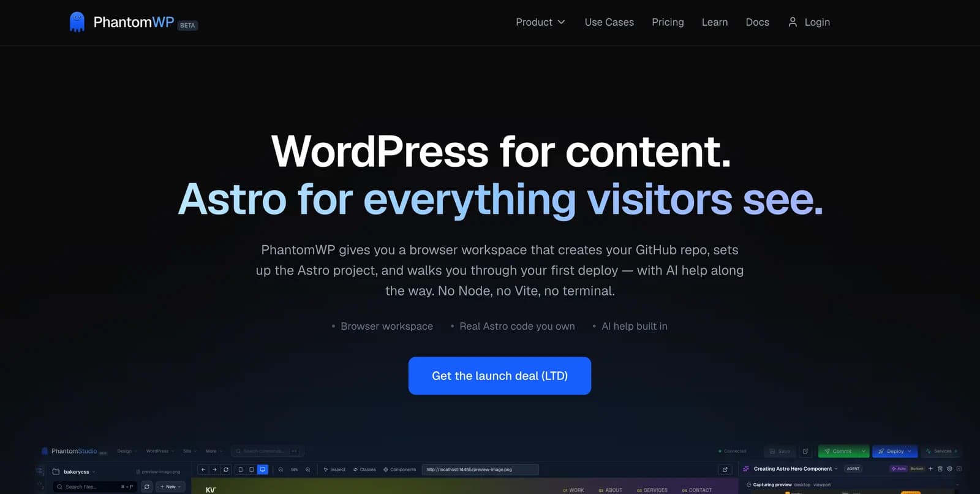
Task: Click the preview-image.png file tab
Action: [158, 472]
